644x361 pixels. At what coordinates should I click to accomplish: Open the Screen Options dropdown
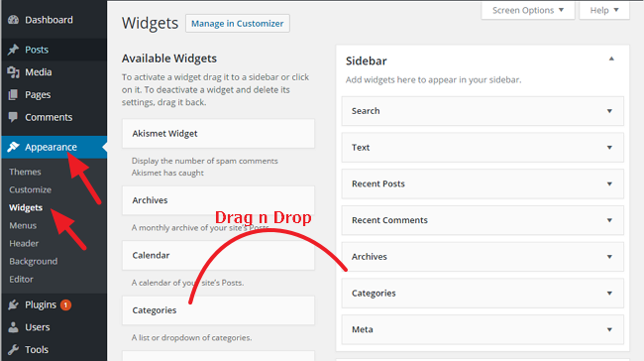528,10
